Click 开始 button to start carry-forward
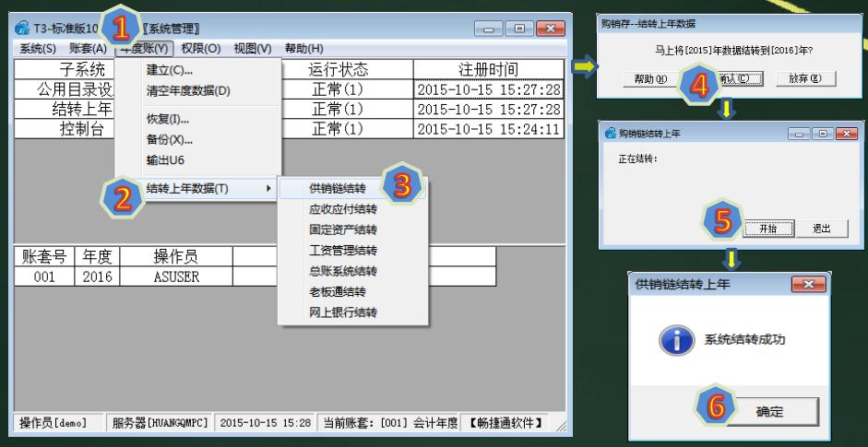 point(767,229)
